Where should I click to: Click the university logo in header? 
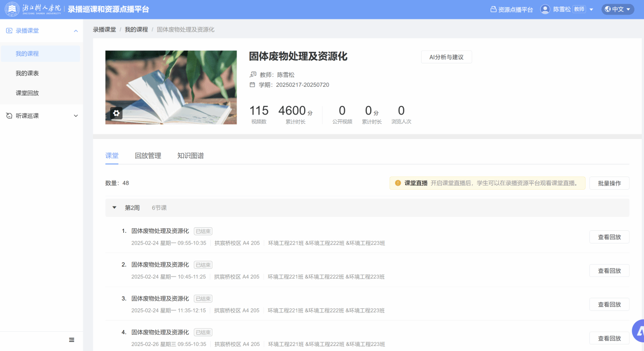(x=33, y=9)
